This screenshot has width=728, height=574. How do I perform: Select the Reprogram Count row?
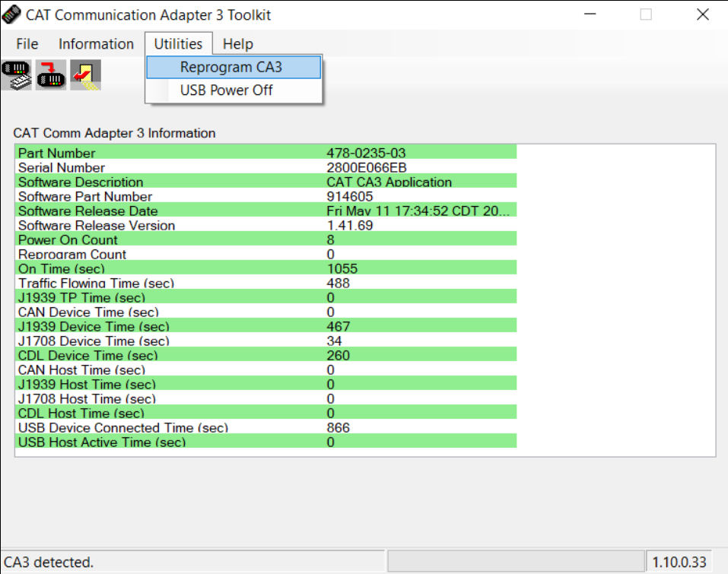(x=266, y=253)
